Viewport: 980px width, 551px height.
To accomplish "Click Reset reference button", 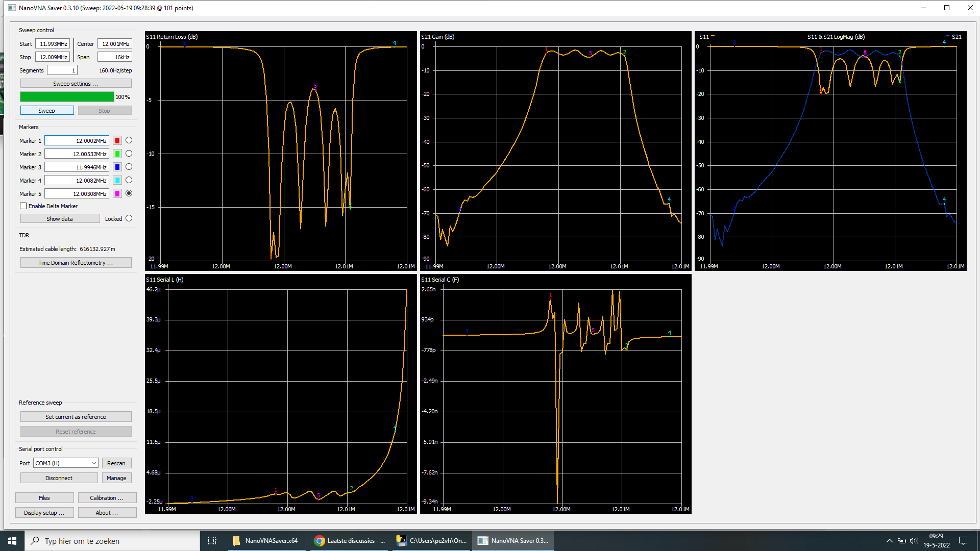I will pos(76,431).
